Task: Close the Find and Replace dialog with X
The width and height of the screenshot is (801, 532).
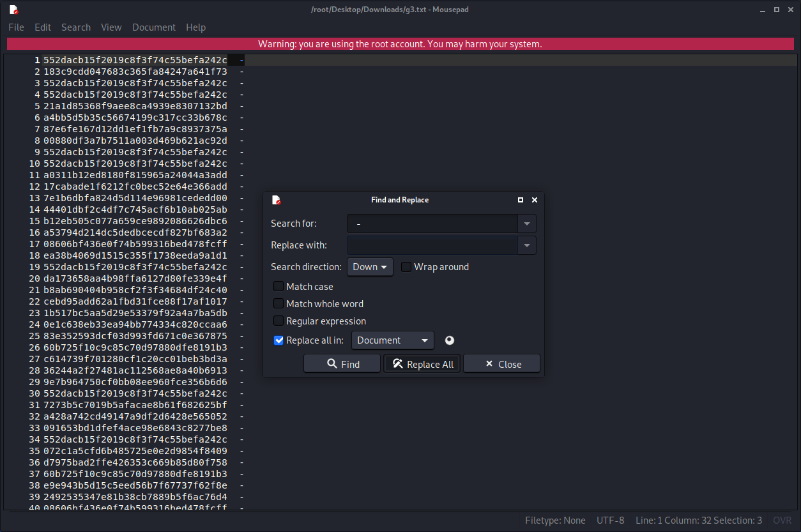Action: click(535, 200)
